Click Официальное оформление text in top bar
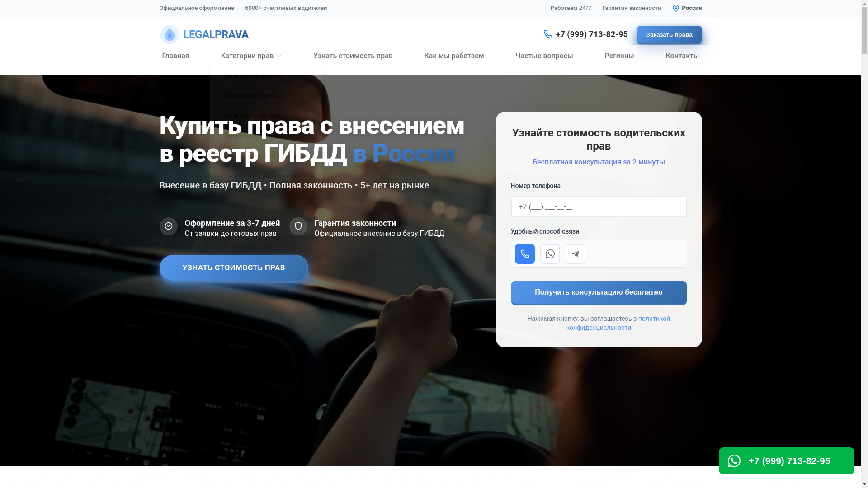868x488 pixels. click(x=197, y=8)
